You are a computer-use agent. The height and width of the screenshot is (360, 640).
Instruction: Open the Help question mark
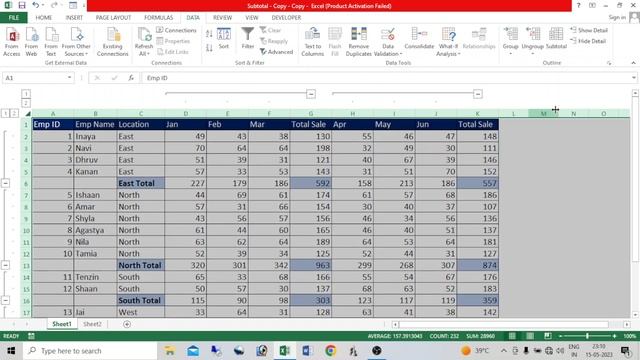coord(578,5)
